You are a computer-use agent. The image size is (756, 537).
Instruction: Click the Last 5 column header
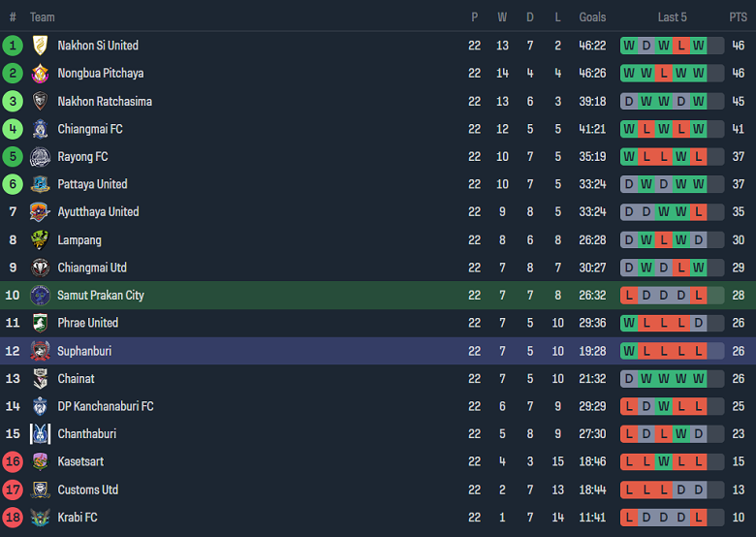coord(672,17)
